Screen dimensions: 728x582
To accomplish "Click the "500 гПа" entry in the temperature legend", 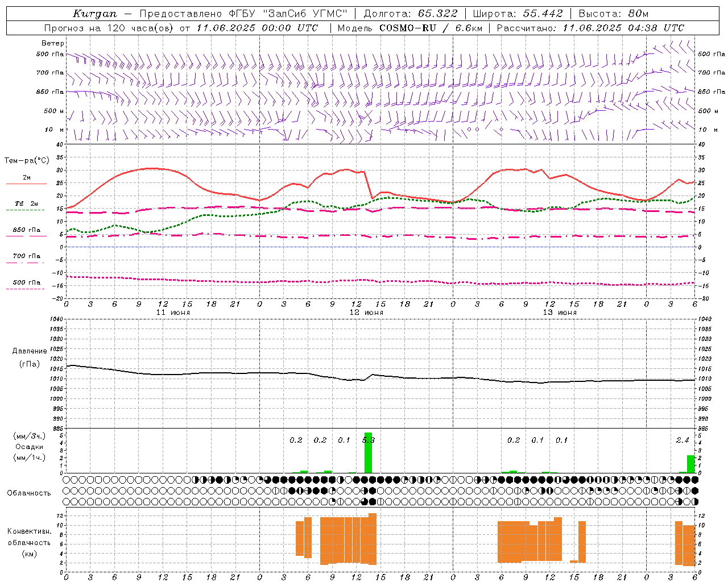I will pyautogui.click(x=26, y=282).
